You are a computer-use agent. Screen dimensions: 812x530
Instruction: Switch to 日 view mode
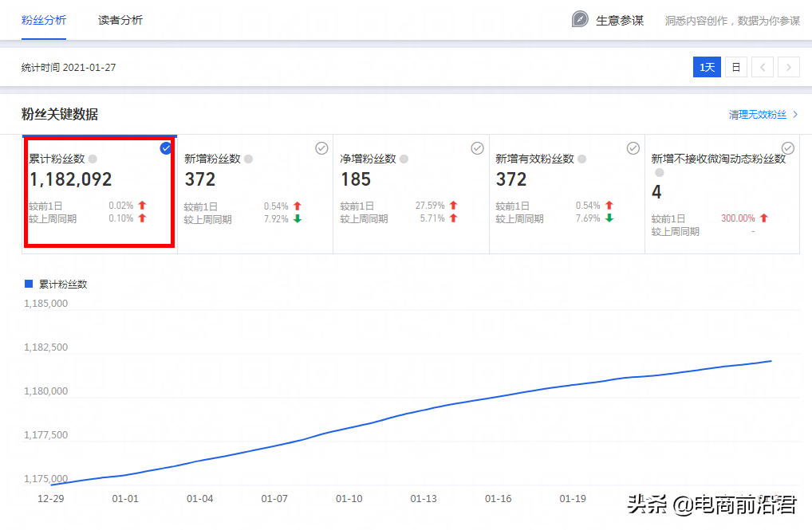(x=735, y=67)
